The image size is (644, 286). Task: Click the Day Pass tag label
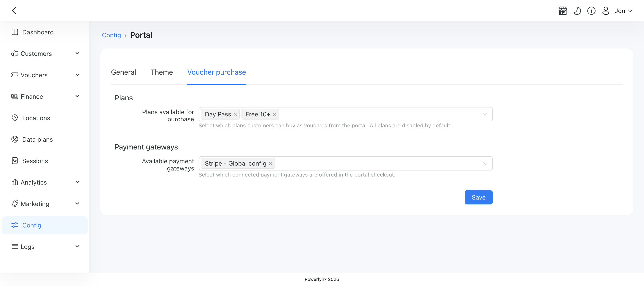pos(218,114)
